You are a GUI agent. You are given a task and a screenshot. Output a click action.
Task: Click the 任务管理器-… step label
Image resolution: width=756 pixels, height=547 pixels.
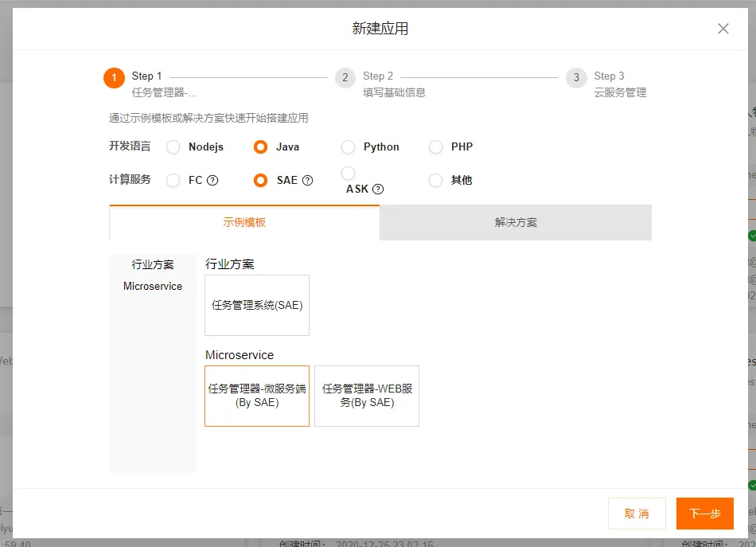(x=165, y=92)
